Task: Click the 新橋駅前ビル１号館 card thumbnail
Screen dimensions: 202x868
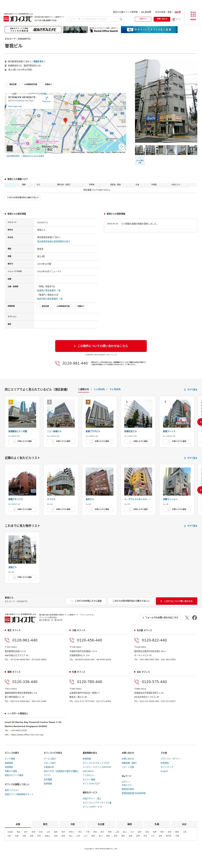Action: tap(22, 414)
